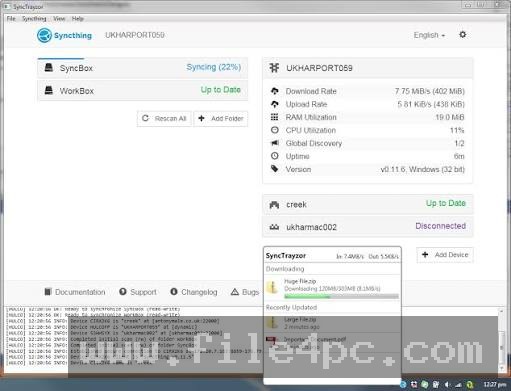
Task: Click the Documentation book icon
Action: pos(48,292)
